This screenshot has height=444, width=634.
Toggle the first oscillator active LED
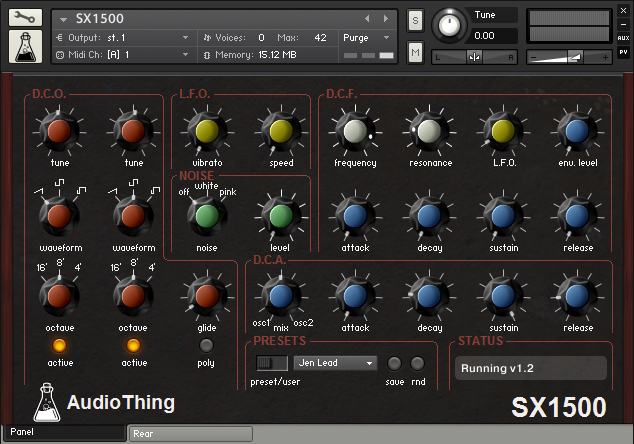60,346
